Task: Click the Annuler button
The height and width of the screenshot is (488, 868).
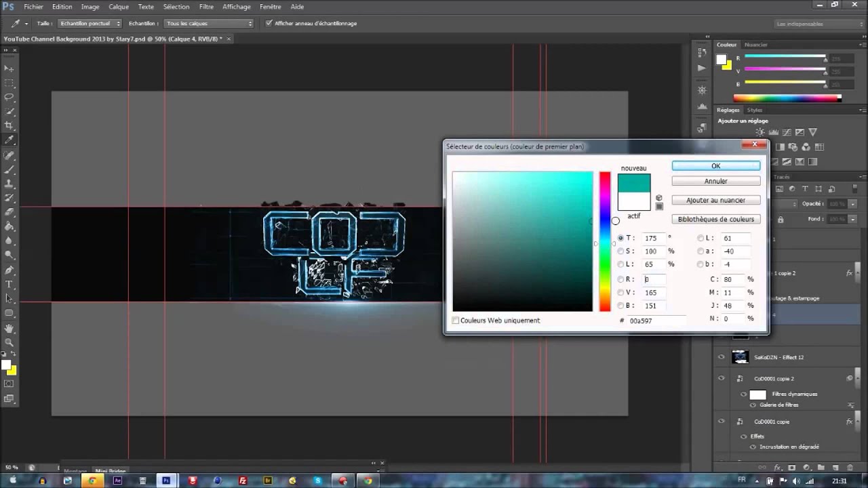Action: pos(716,181)
